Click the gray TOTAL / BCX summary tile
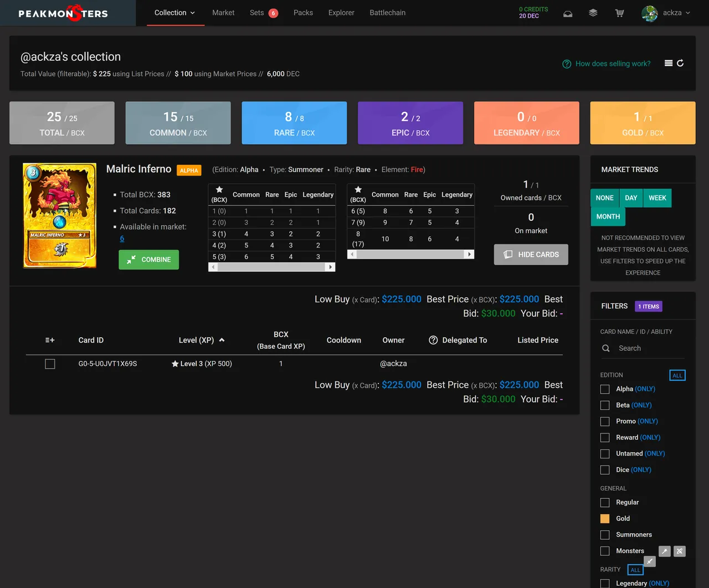The height and width of the screenshot is (588, 709). pyautogui.click(x=62, y=123)
